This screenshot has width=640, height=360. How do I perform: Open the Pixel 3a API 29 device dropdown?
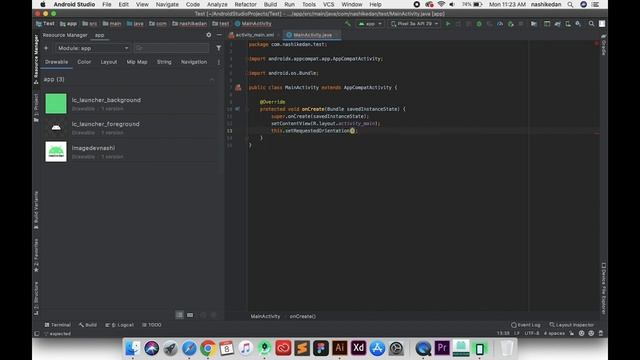[x=415, y=24]
